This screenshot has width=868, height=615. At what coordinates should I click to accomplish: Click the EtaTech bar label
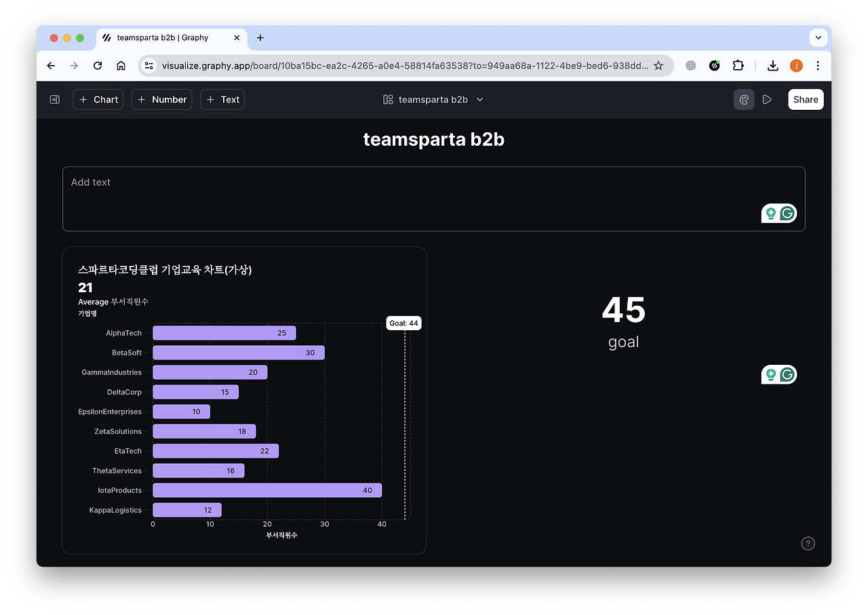(x=128, y=451)
